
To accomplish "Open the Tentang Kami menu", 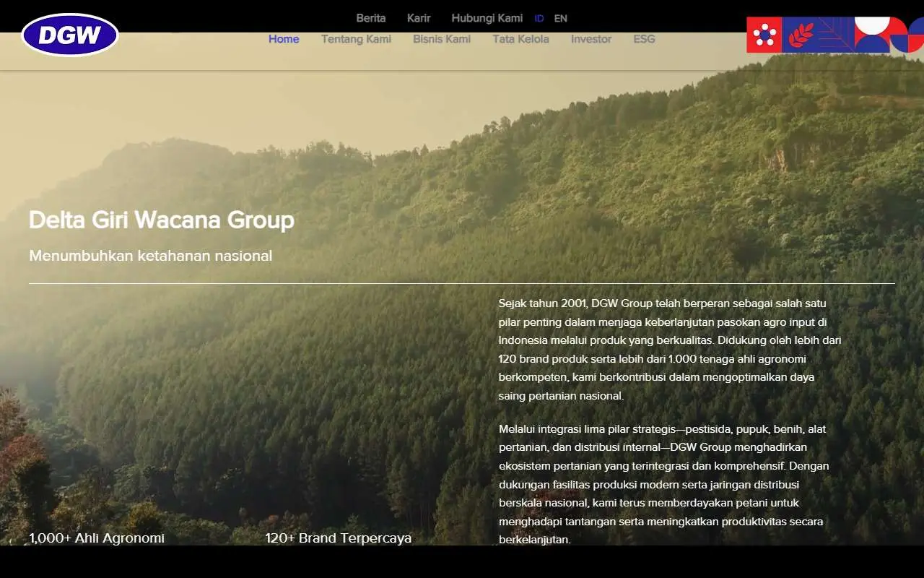I will point(356,39).
